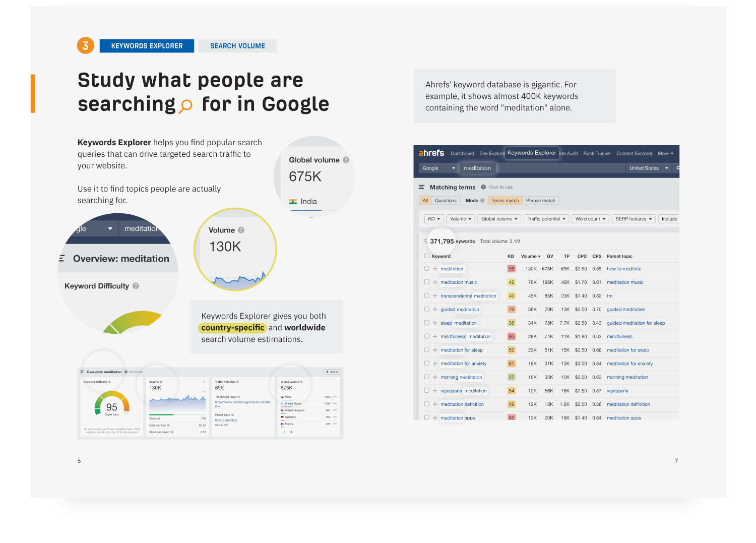Open the Traffic potential filter dropdown

click(x=547, y=219)
